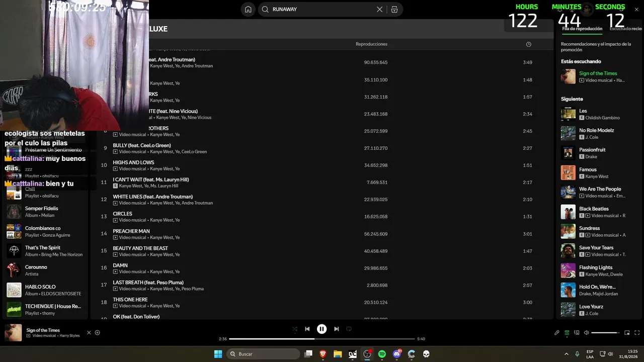
Task: Open HABLO SOLO album in library
Action: (46, 290)
